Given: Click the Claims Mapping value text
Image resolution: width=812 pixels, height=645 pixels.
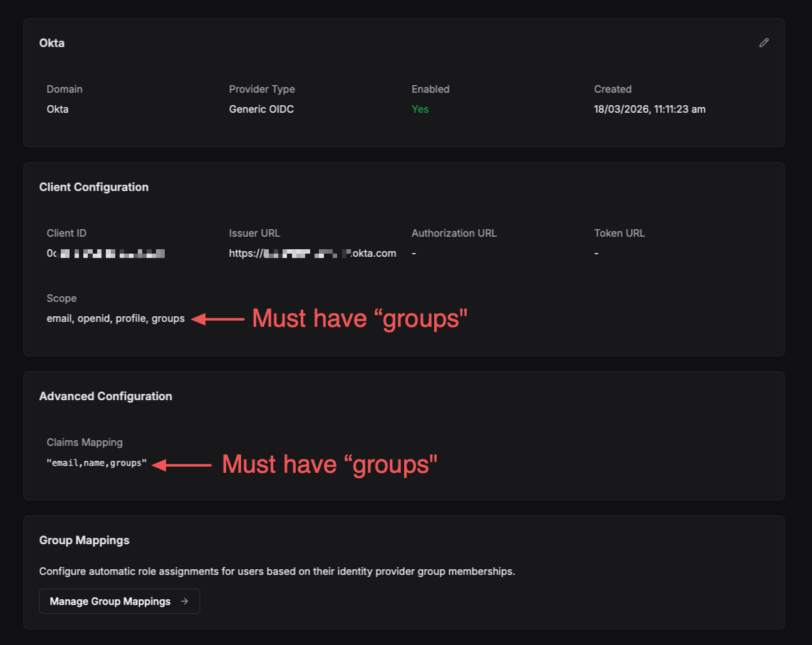Looking at the screenshot, I should coord(96,464).
